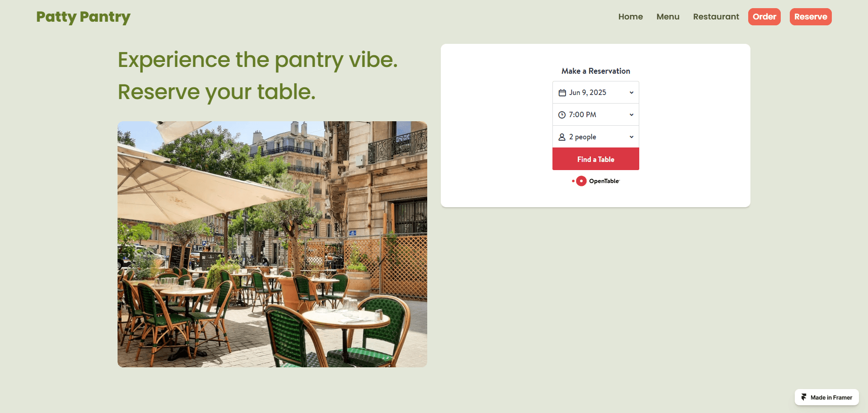Image resolution: width=868 pixels, height=413 pixels.
Task: Click the Order button in header
Action: [764, 17]
